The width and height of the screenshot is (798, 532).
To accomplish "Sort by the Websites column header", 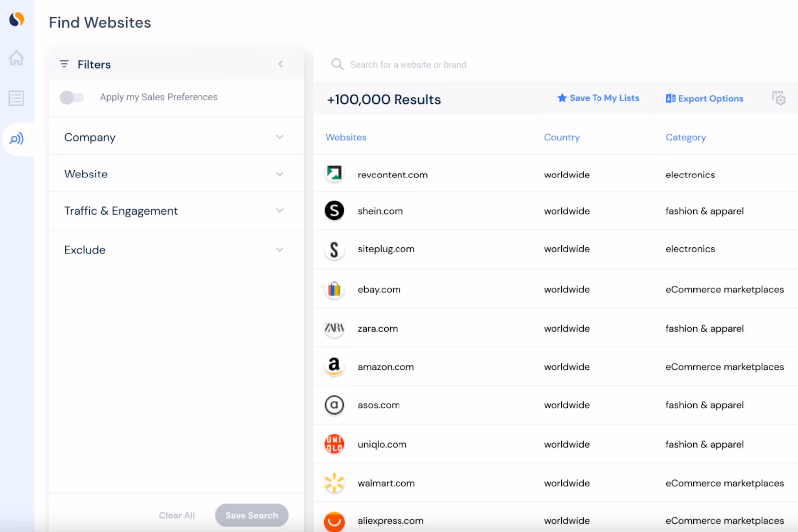I will [346, 137].
